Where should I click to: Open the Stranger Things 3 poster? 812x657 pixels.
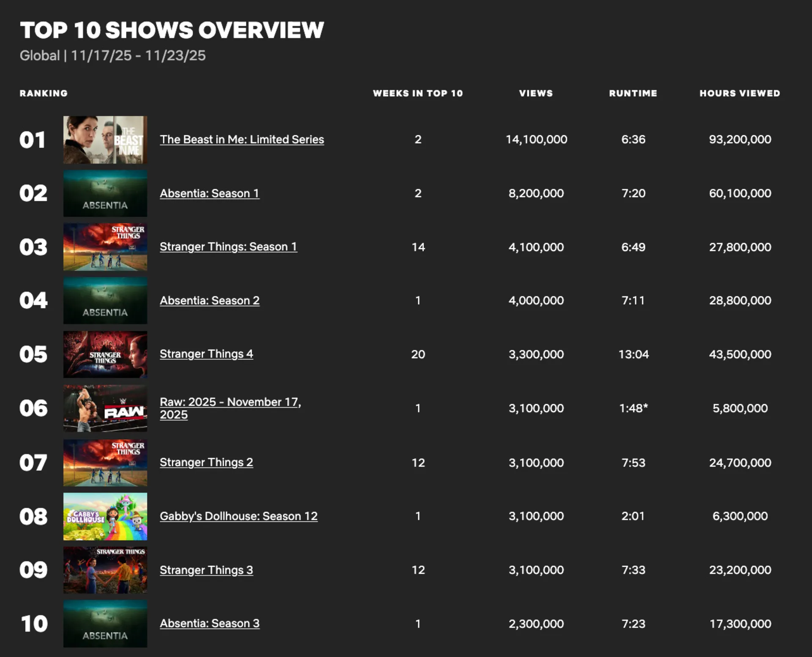point(105,570)
